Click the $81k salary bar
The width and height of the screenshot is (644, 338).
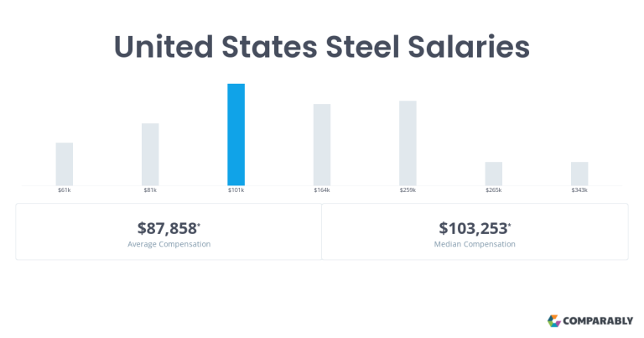tap(150, 154)
